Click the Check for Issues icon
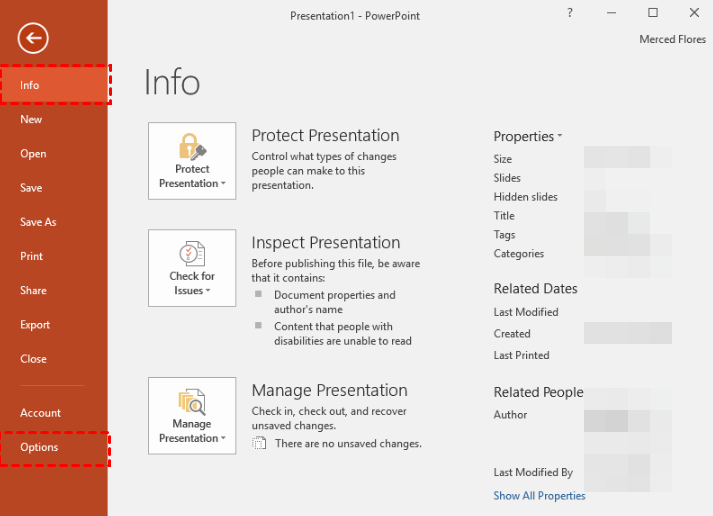713x516 pixels. [191, 254]
